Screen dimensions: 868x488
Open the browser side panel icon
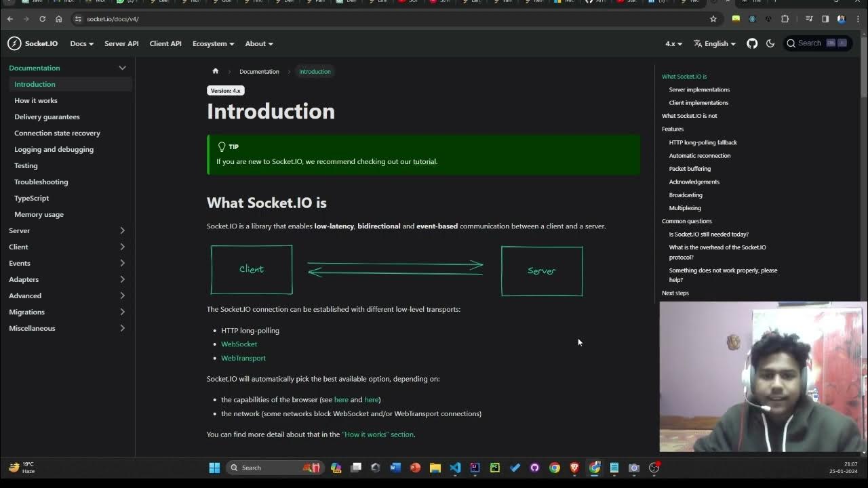825,19
